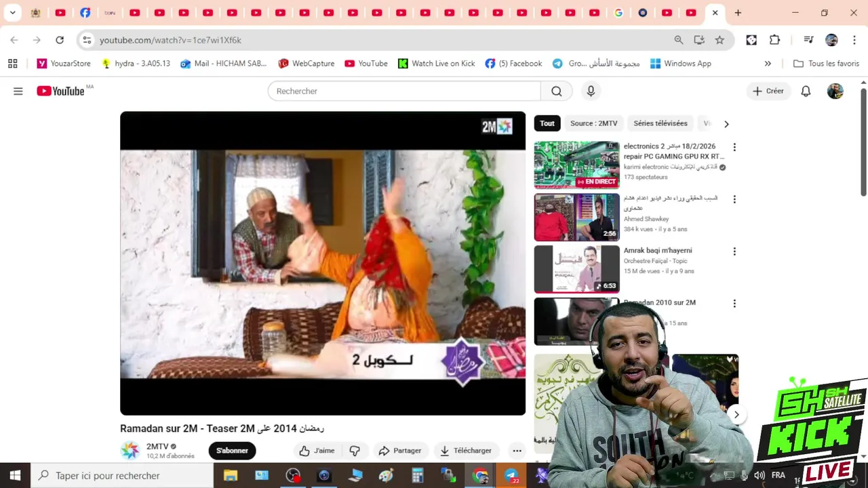Open the 2MTV channel avatar
The height and width of the screenshot is (488, 868).
[130, 450]
